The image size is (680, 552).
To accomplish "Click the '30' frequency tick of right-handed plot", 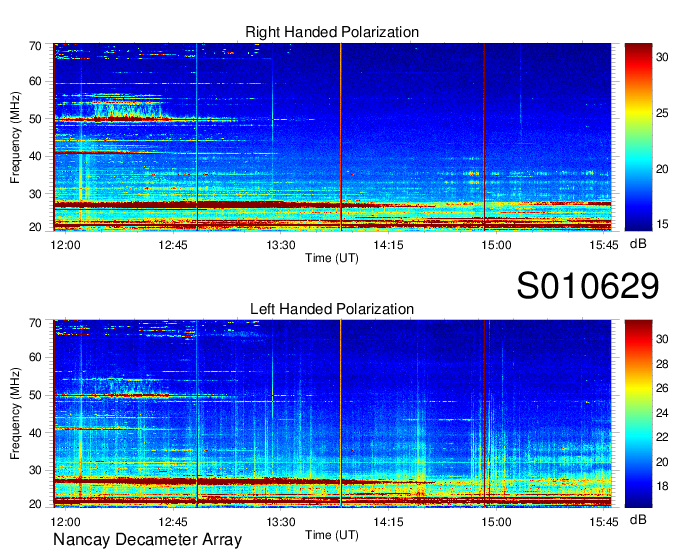I will [36, 194].
